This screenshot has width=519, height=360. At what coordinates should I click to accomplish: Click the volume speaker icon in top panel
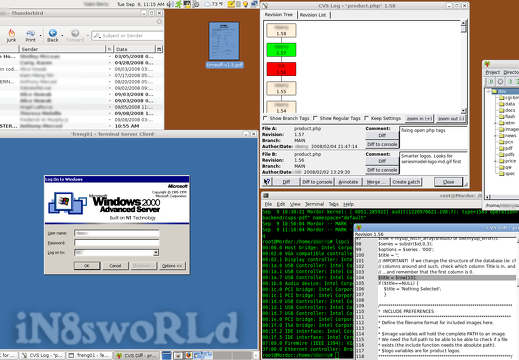(170, 4)
